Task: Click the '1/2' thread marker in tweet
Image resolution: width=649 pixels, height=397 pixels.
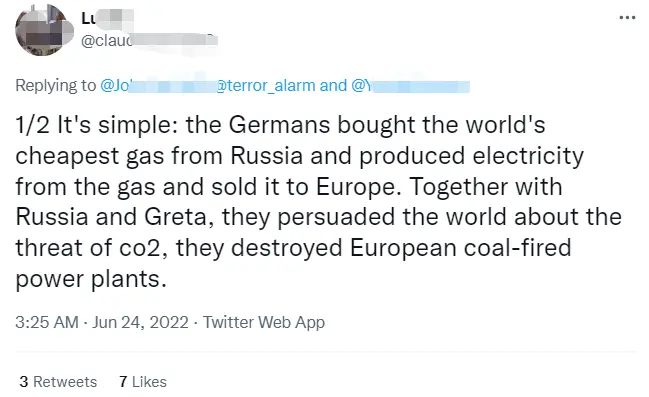Action: coord(32,125)
